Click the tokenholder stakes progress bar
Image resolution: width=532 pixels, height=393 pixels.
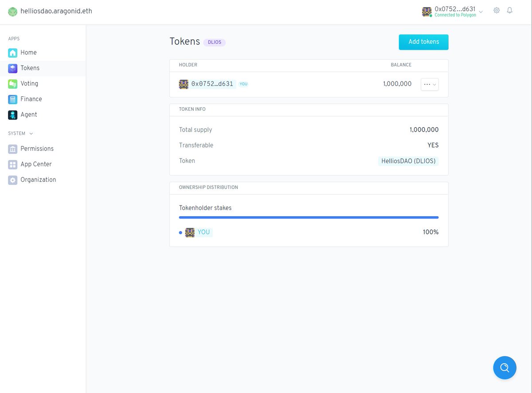(x=309, y=218)
